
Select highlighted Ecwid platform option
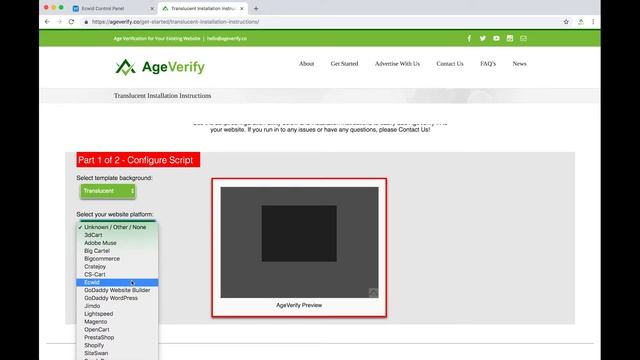point(117,282)
